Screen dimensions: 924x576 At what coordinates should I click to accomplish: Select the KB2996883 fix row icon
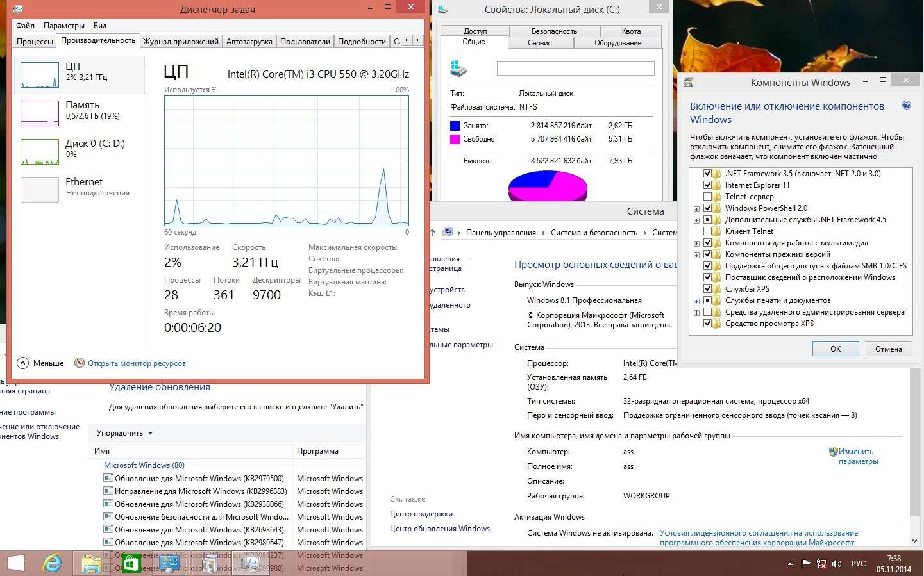click(x=108, y=491)
